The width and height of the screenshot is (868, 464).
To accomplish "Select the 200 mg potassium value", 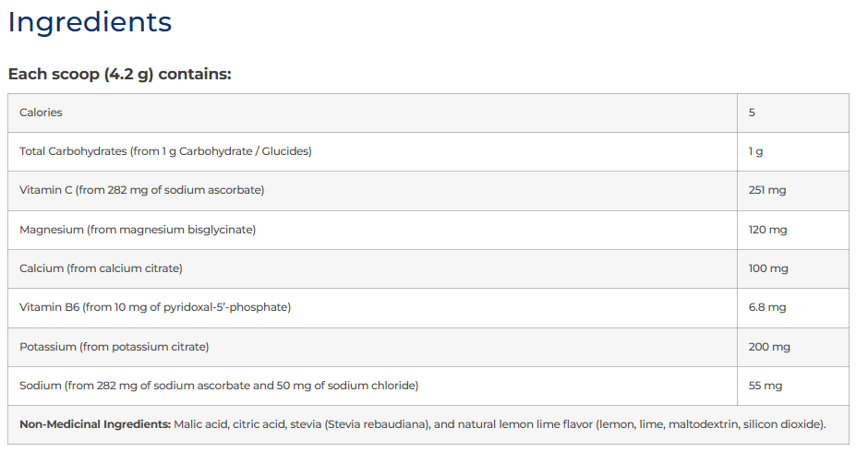I will 769,347.
